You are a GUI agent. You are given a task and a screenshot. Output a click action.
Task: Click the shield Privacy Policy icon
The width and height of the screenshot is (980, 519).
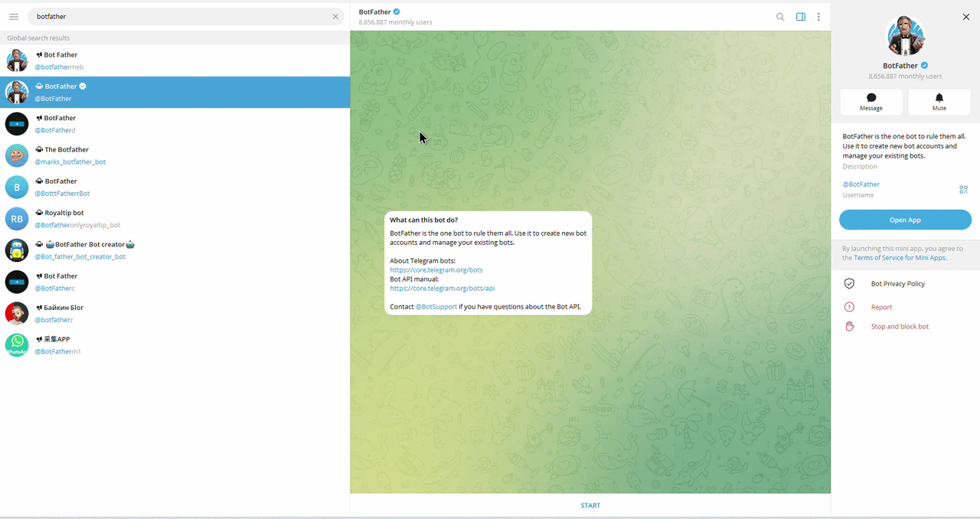849,284
